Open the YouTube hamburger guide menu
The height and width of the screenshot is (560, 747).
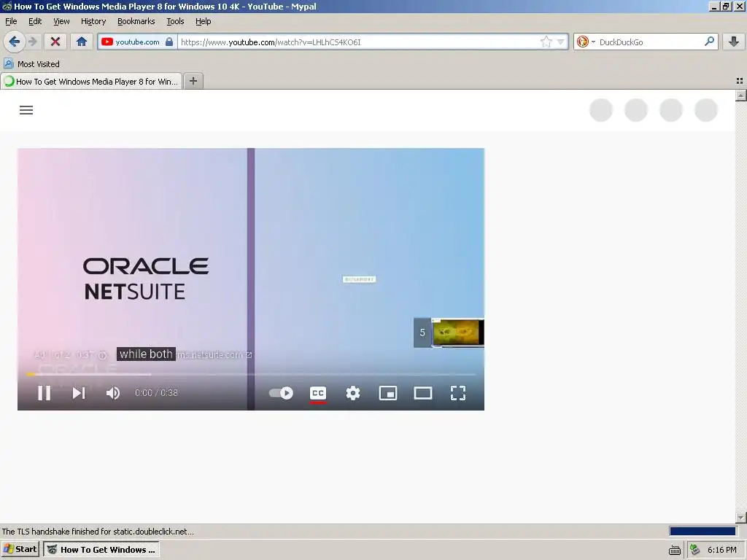[x=26, y=110]
